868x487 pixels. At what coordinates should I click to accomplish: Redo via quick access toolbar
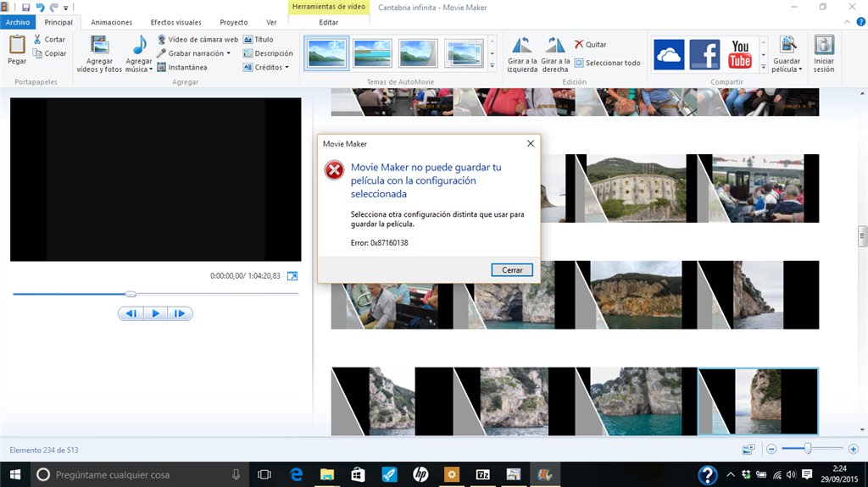pos(53,7)
